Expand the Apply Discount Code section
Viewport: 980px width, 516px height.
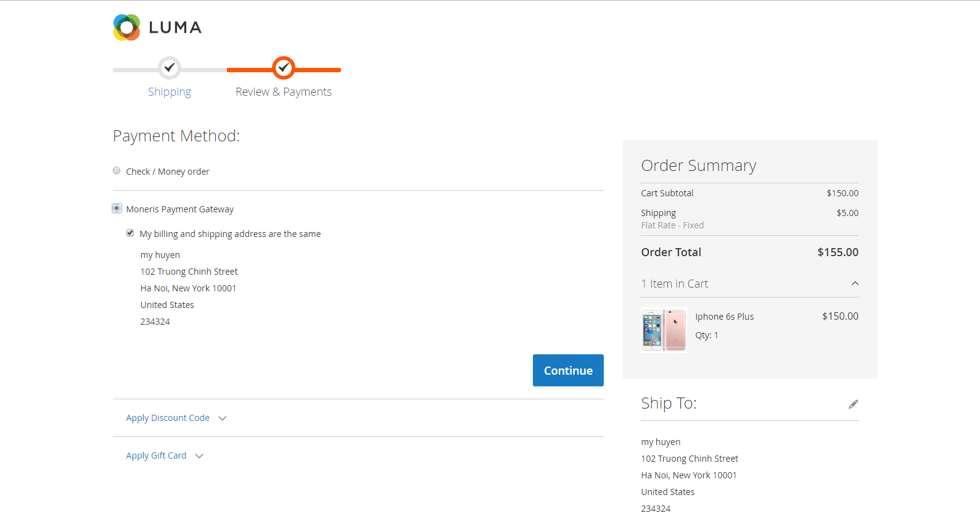pyautogui.click(x=223, y=418)
